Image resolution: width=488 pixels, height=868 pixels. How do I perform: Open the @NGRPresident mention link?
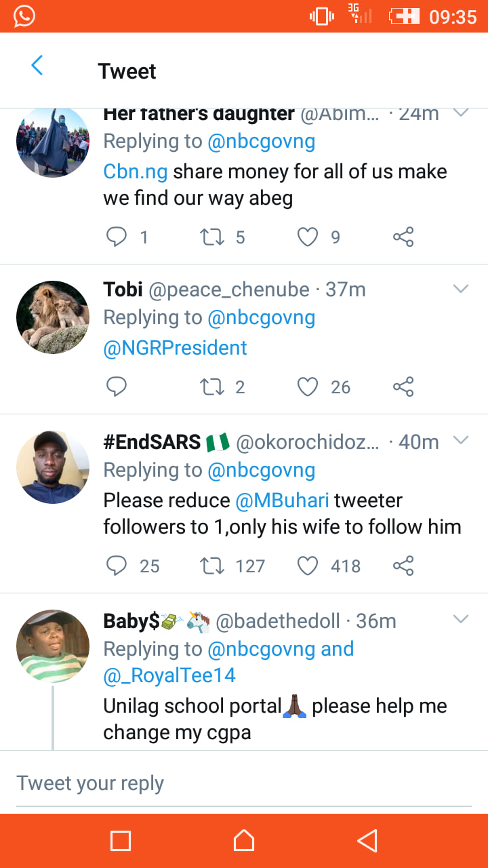(175, 348)
